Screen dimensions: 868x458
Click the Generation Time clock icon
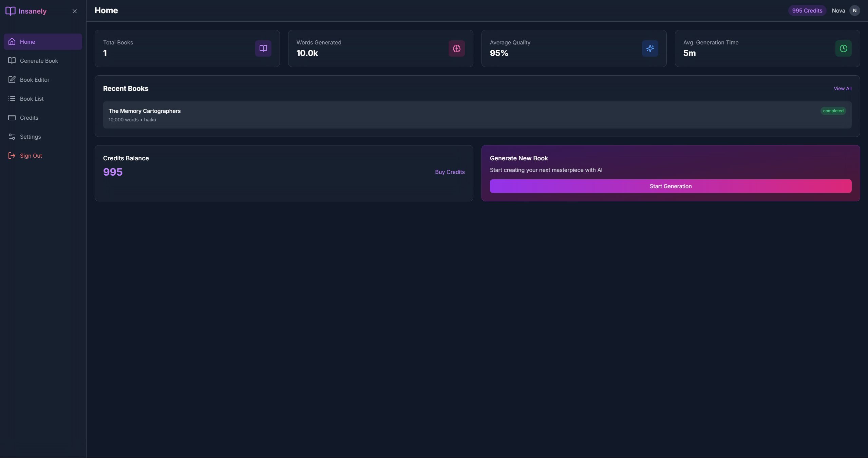(843, 48)
